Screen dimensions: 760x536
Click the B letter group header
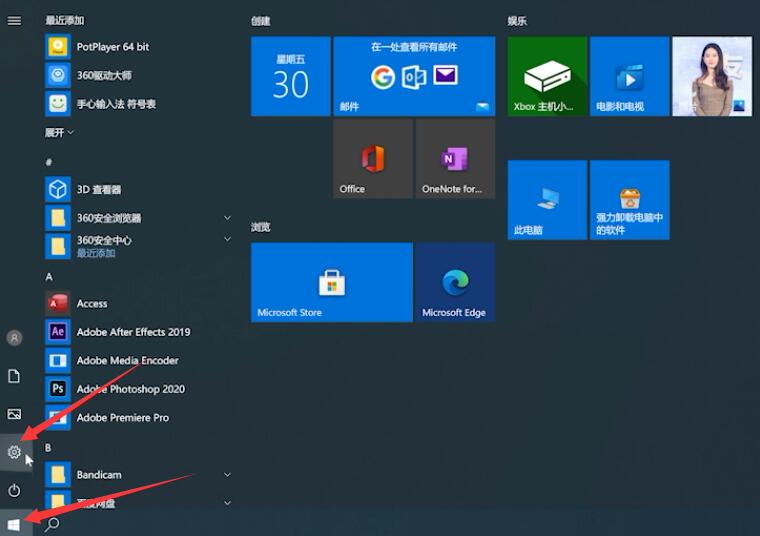point(48,447)
